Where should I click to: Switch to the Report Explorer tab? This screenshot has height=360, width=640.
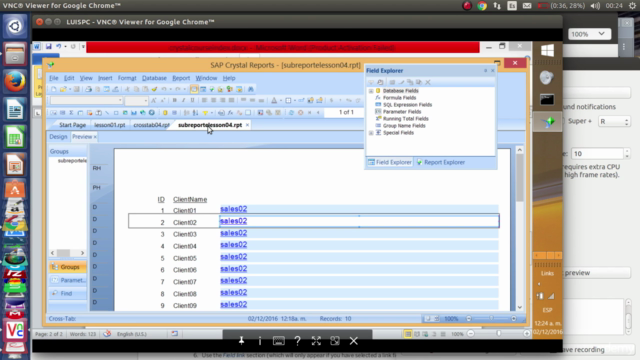coord(441,162)
